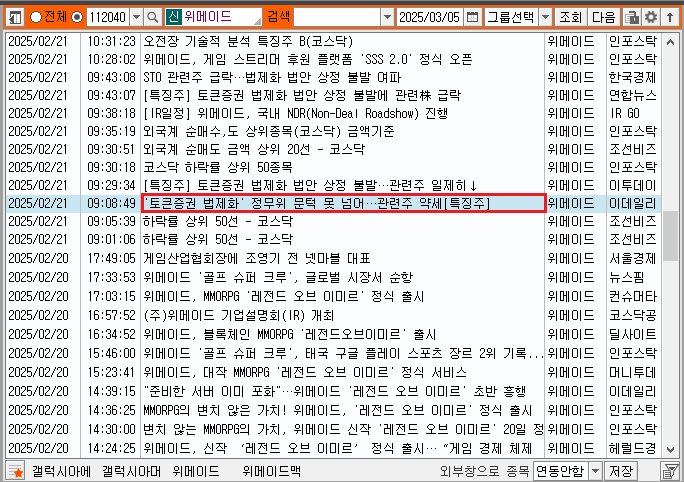Click the vertical scrollbar thumb
Image resolution: width=684 pixels, height=482 pixels.
pyautogui.click(x=670, y=236)
